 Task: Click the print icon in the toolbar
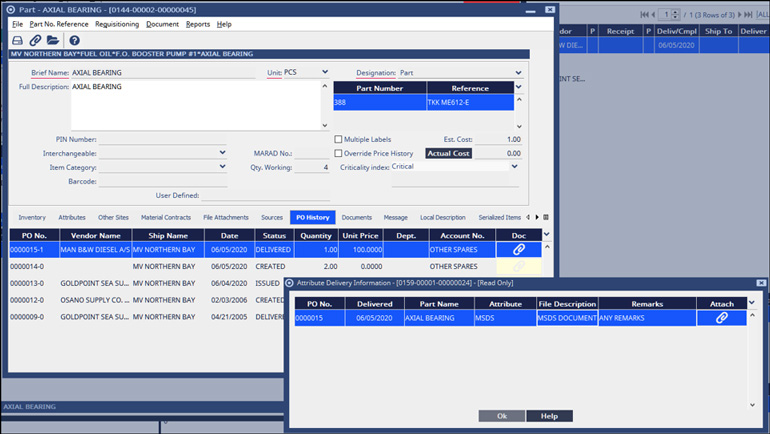[17, 40]
